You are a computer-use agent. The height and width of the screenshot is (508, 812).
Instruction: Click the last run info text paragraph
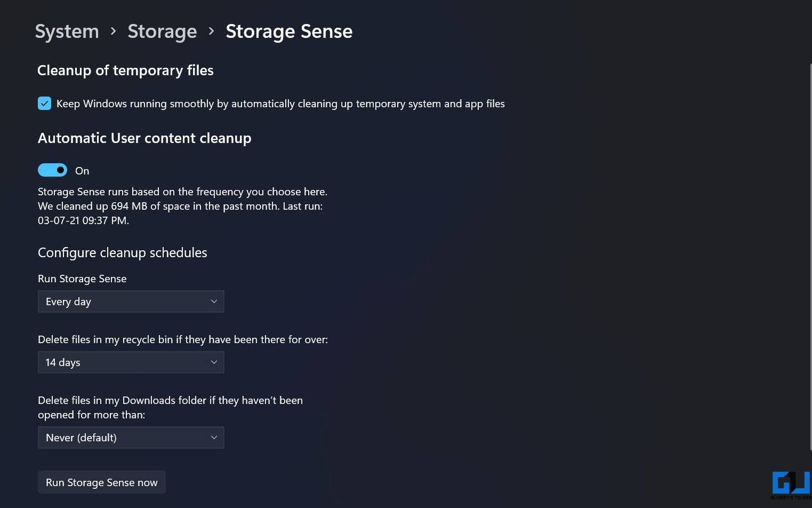point(182,206)
